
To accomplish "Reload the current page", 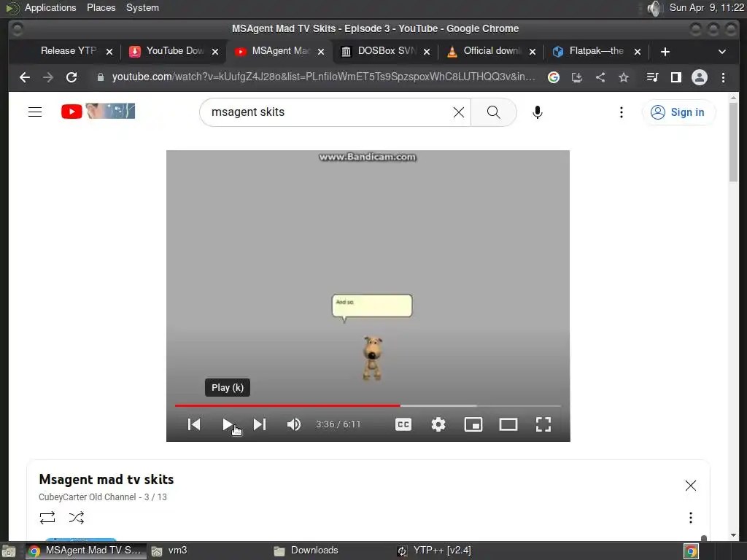I will 71,77.
